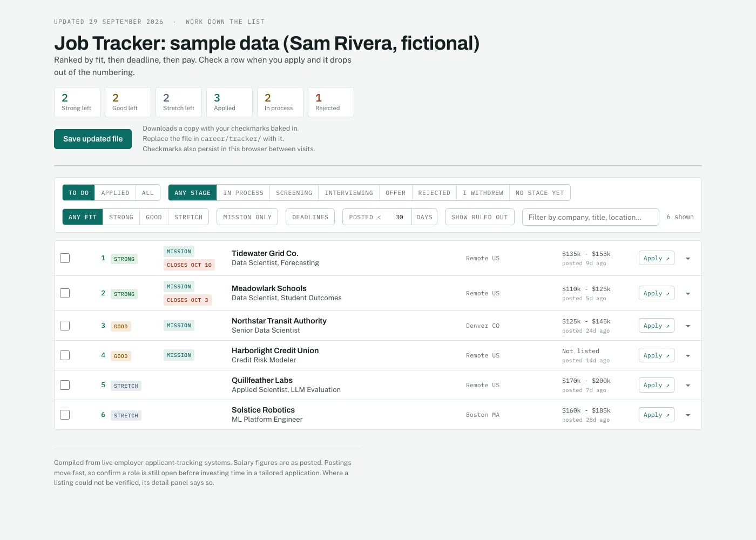
Task: Click the CLOSES OCT 3 tag
Action: coord(187,300)
